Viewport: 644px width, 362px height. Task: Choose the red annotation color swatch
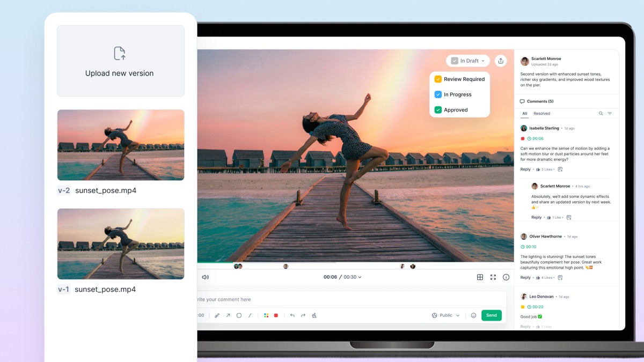(x=276, y=315)
